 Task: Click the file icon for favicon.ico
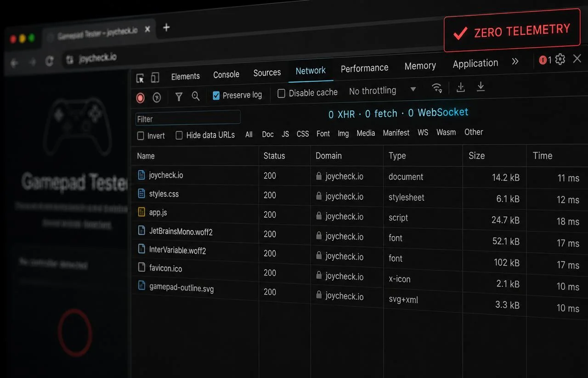click(x=142, y=266)
